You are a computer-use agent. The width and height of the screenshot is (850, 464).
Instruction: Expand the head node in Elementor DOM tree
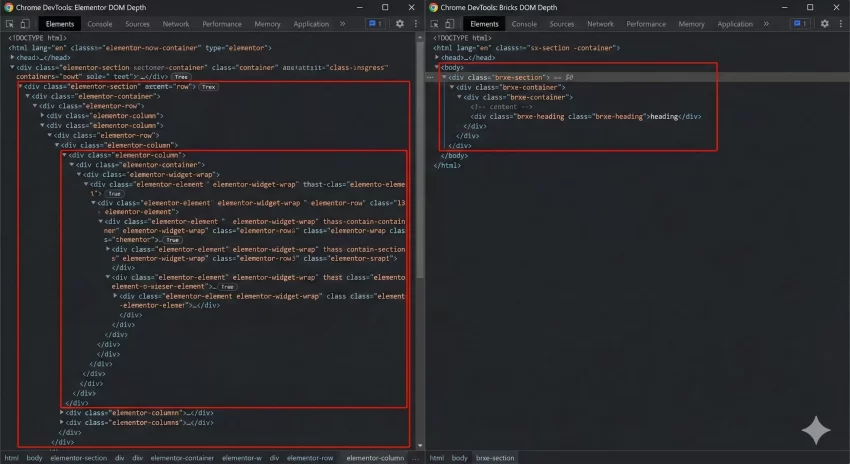click(x=12, y=57)
